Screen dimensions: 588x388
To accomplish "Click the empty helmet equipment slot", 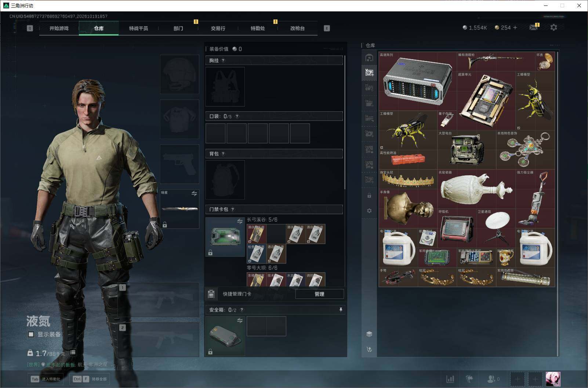I will [179, 74].
